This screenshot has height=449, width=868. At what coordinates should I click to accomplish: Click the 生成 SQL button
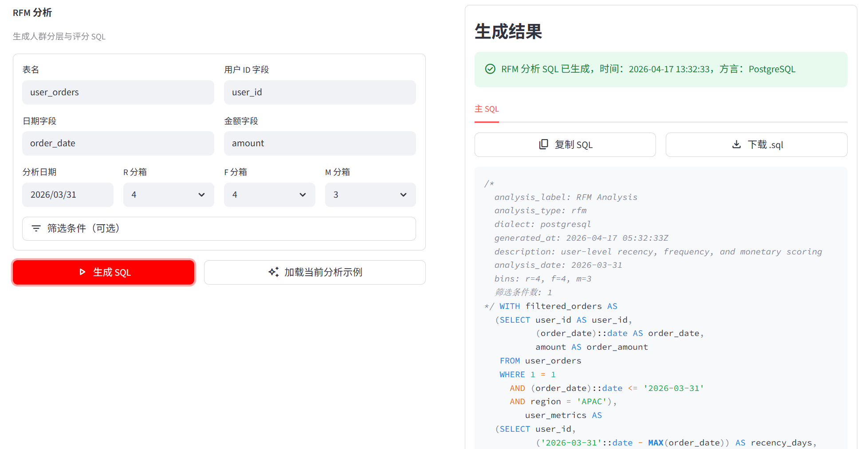pyautogui.click(x=104, y=272)
